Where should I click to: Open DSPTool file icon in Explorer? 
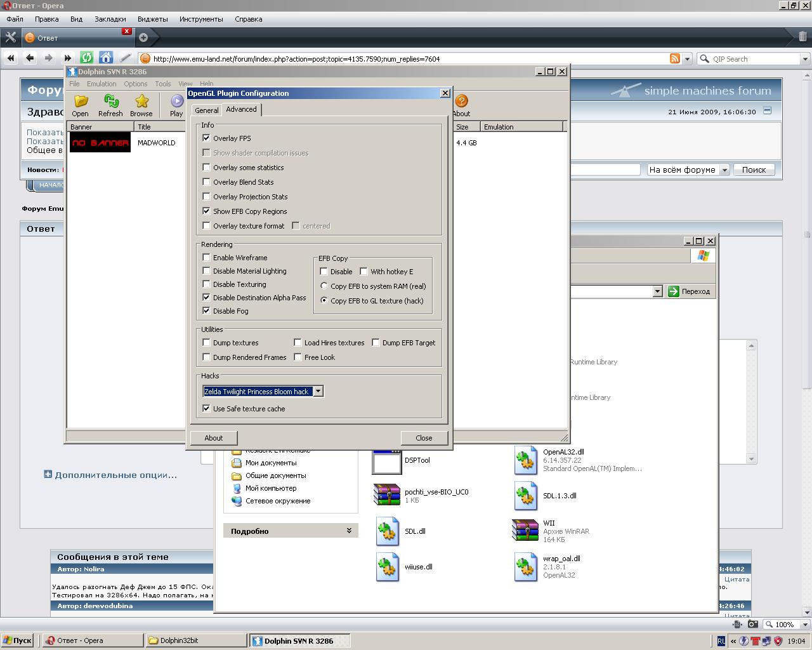pyautogui.click(x=386, y=461)
